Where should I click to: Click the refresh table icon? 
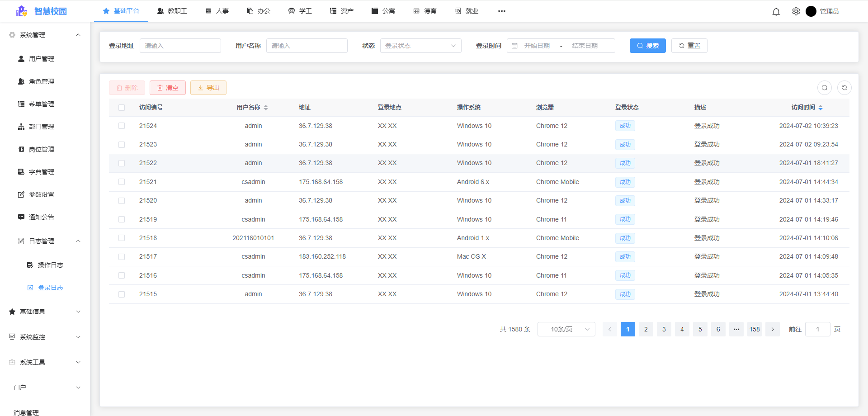coord(844,88)
